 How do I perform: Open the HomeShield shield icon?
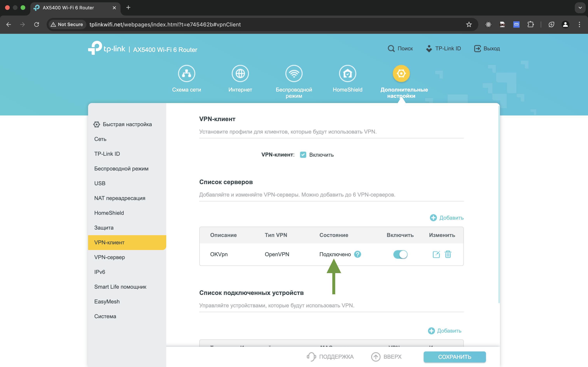point(347,73)
